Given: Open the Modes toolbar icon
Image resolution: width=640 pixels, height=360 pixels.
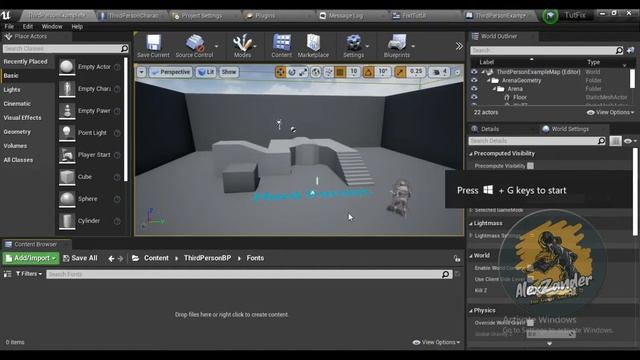Looking at the screenshot, I should [242, 46].
